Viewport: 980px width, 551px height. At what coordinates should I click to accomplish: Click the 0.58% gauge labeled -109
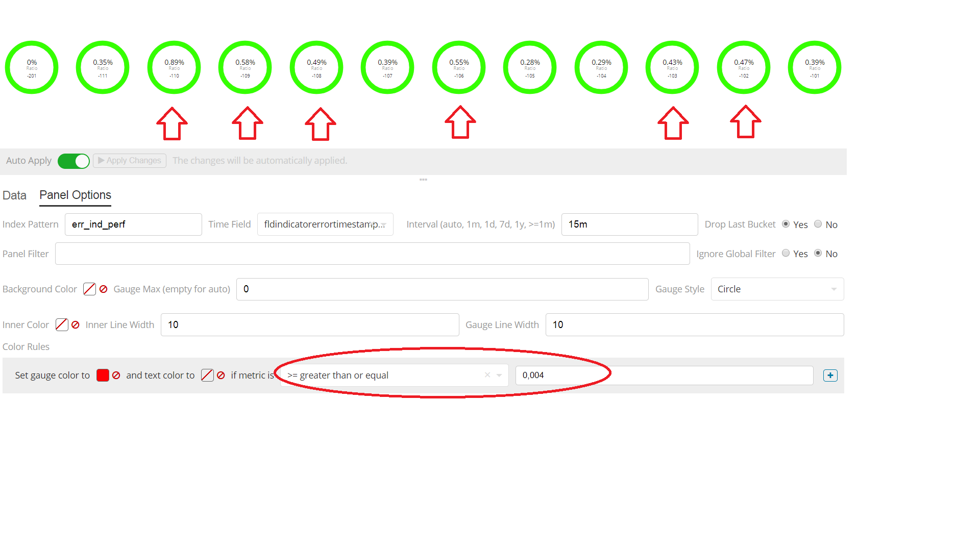245,67
